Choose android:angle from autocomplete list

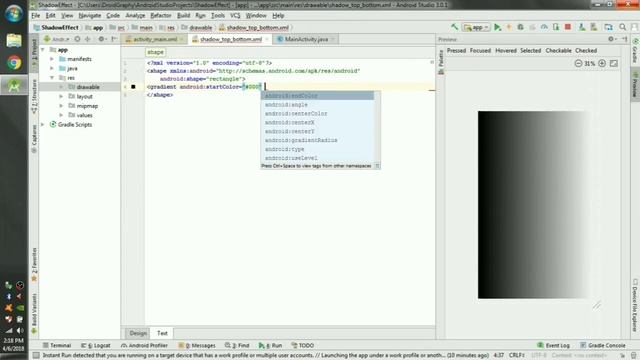317,104
